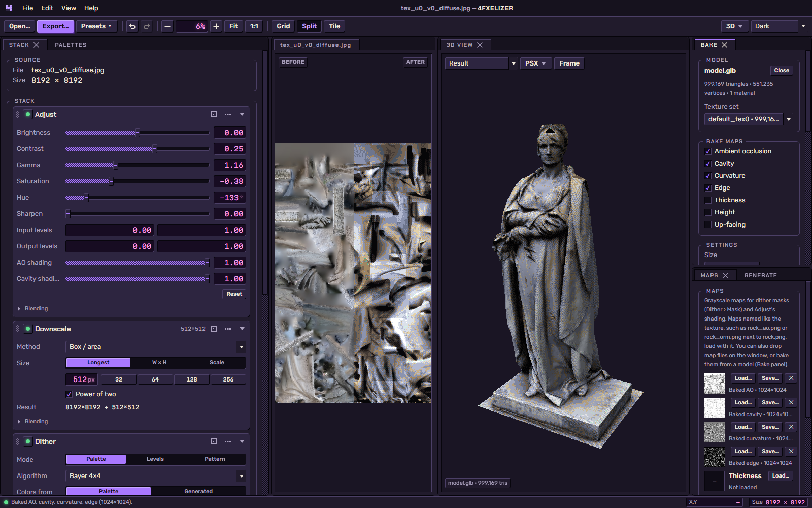812x508 pixels.
Task: Click the Dither effect solo square icon
Action: [214, 441]
